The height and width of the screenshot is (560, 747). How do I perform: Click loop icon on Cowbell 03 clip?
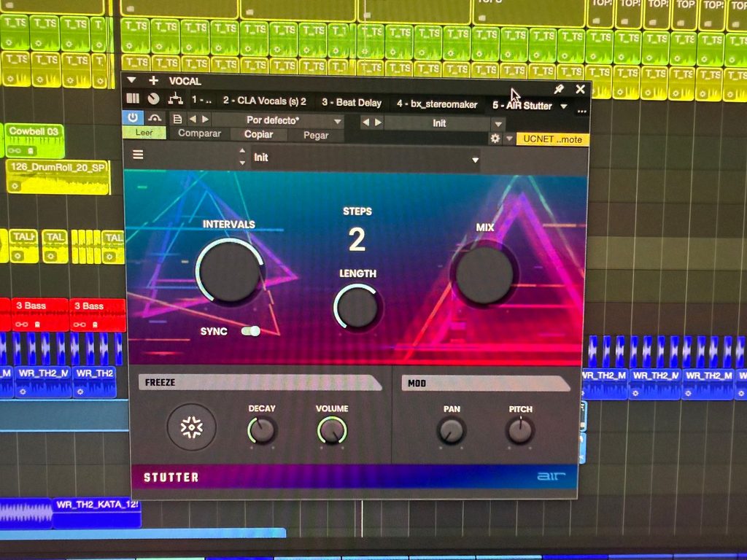(x=15, y=151)
